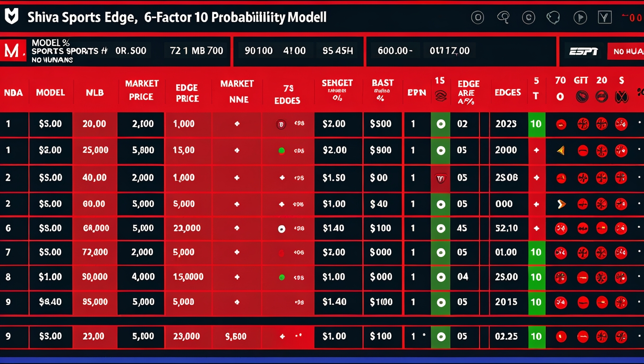This screenshot has height=364, width=644.
Task: Expand the plus icon beside 2000 edges
Action: (537, 150)
